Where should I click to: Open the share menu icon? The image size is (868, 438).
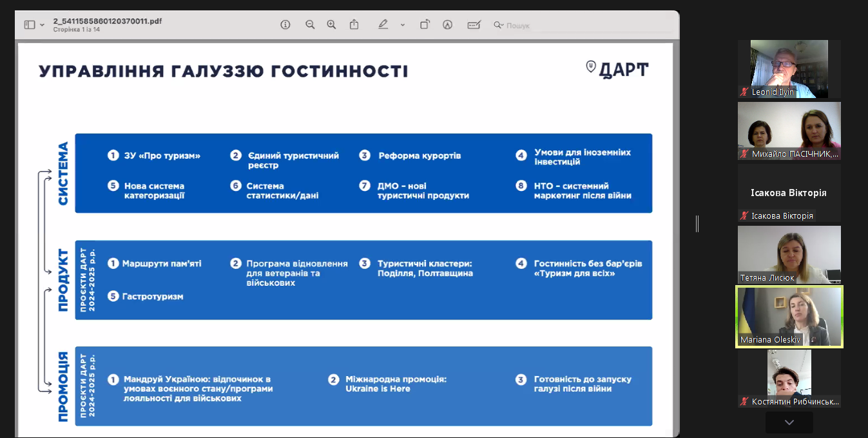[x=354, y=25]
